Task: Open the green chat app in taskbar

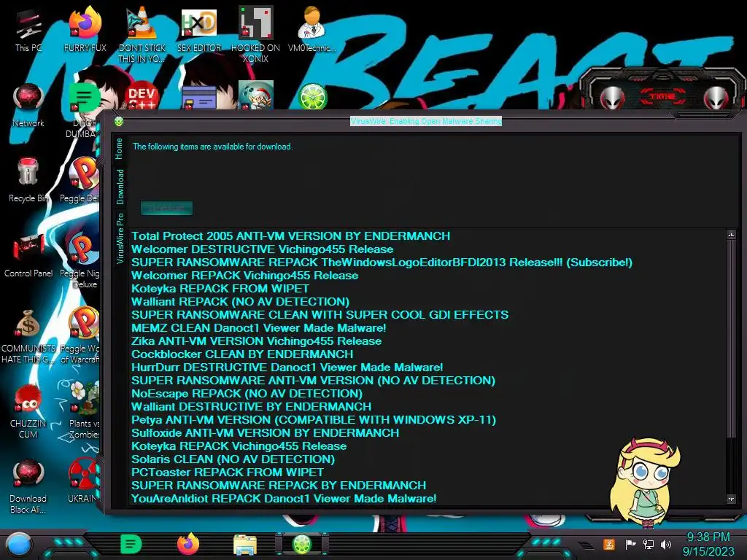Action: point(131,544)
